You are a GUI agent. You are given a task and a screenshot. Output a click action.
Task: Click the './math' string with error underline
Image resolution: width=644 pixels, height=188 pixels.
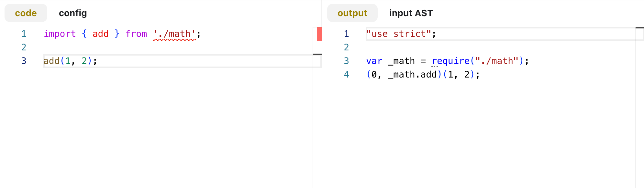click(x=174, y=34)
